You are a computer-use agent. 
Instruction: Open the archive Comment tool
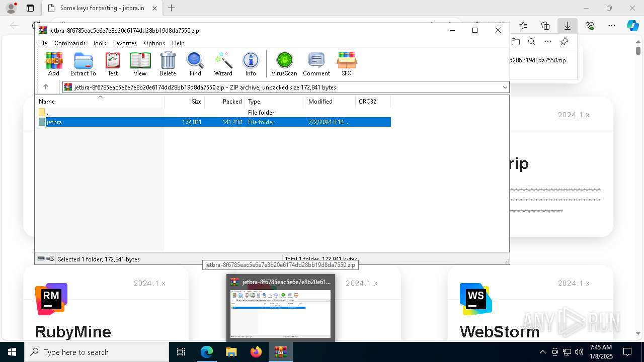pyautogui.click(x=316, y=64)
